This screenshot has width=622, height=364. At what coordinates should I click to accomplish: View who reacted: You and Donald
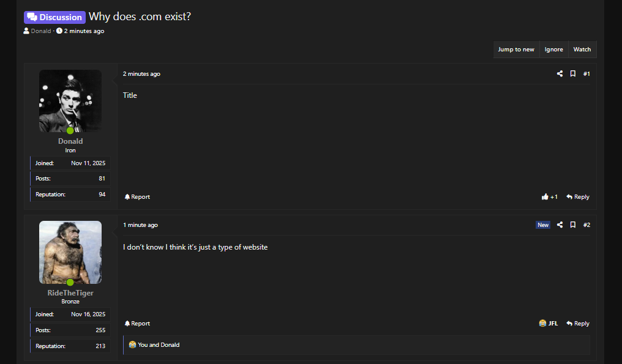(x=159, y=345)
